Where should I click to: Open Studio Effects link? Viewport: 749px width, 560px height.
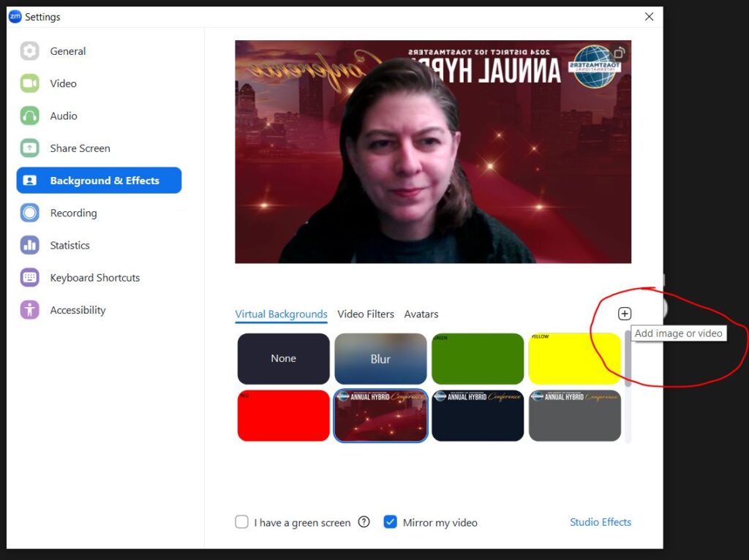click(x=600, y=522)
